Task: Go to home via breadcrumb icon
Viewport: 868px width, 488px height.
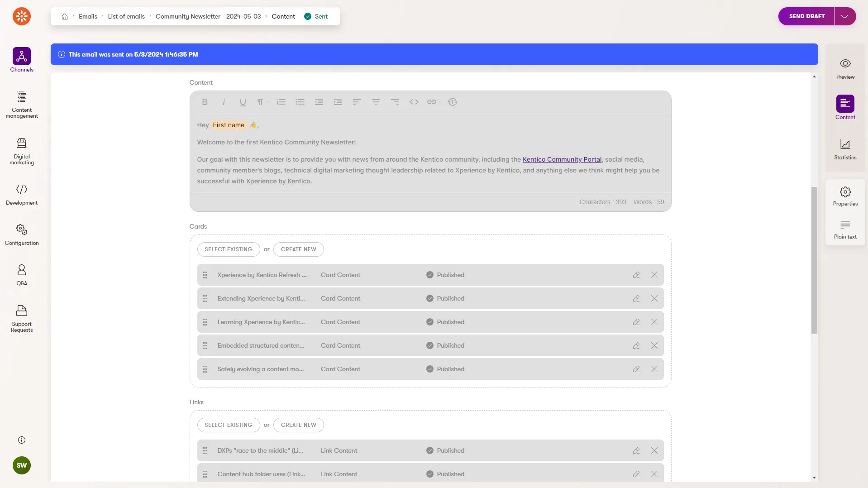Action: [65, 16]
